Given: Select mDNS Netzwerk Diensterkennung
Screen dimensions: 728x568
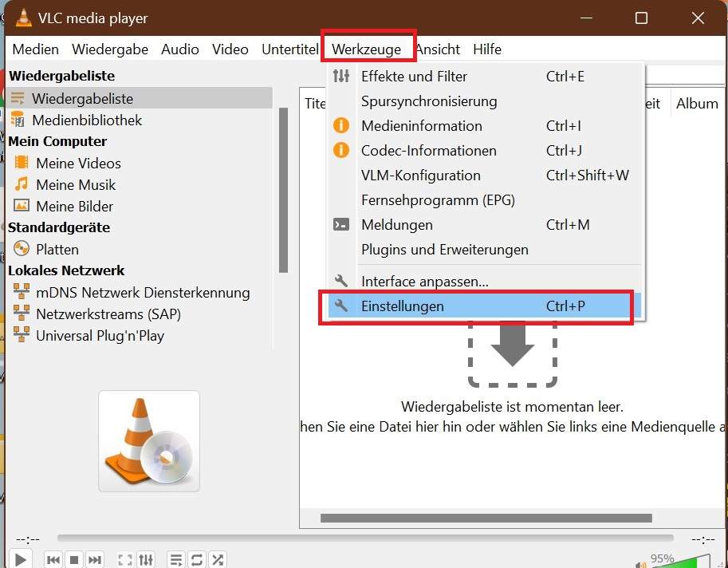Looking at the screenshot, I should 143,293.
